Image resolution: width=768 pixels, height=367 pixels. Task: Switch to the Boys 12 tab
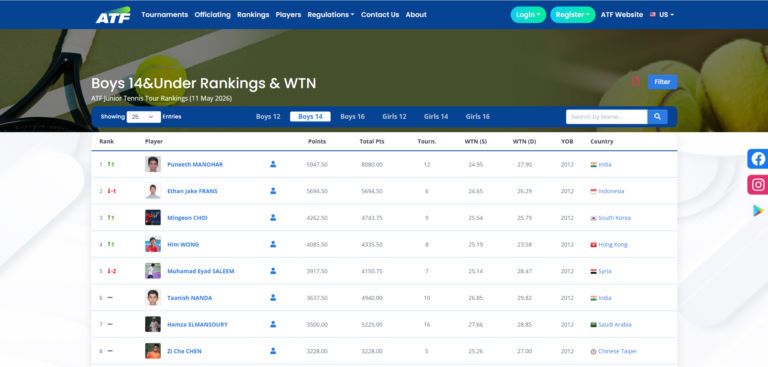pyautogui.click(x=268, y=117)
